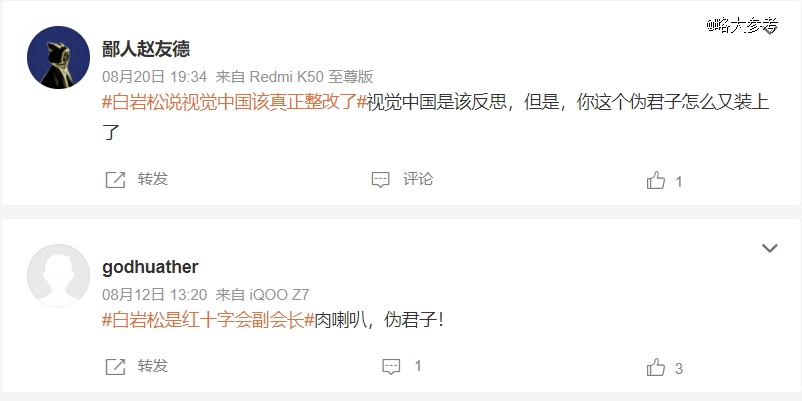Like 鄙人赵友德's post with thumbs-up icon
802x401 pixels.
tap(656, 180)
